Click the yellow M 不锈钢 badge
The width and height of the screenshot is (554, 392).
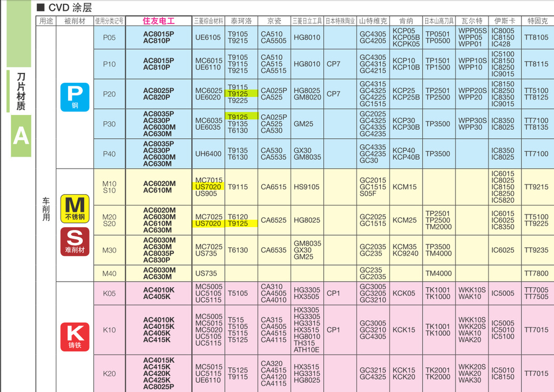click(75, 209)
